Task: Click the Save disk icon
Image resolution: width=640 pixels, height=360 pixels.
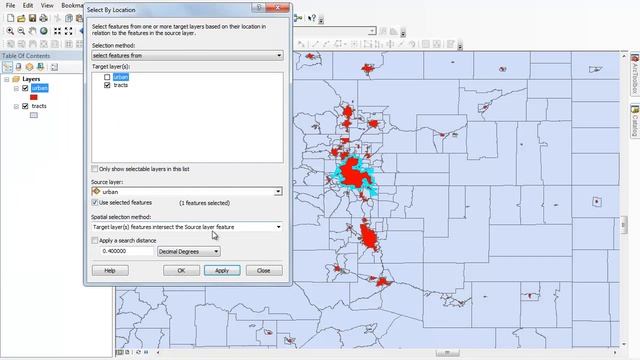Action: tap(32, 18)
